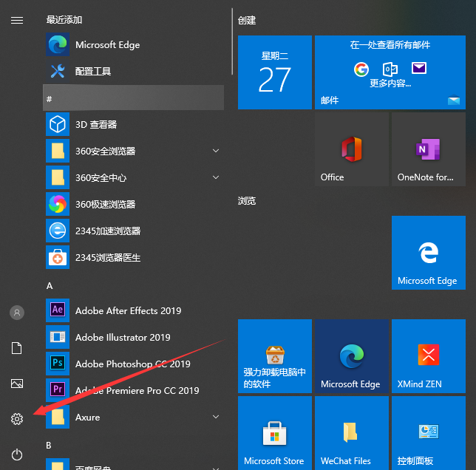Open the 邮件 mail tile
This screenshot has width=476, height=470.
click(391, 72)
